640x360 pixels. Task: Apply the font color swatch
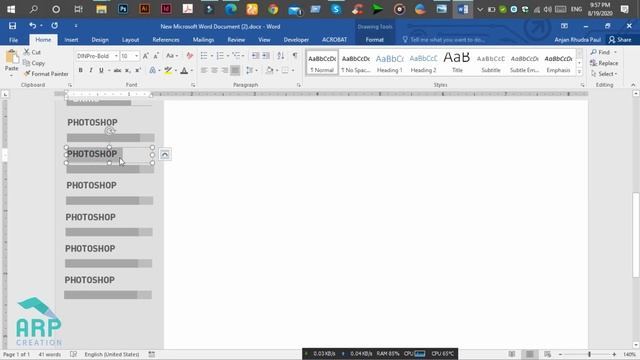(x=184, y=70)
